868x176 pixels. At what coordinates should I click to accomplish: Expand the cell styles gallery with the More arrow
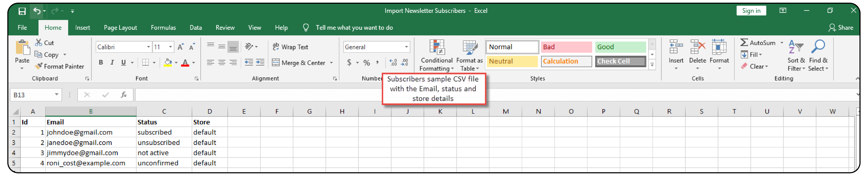[x=652, y=65]
